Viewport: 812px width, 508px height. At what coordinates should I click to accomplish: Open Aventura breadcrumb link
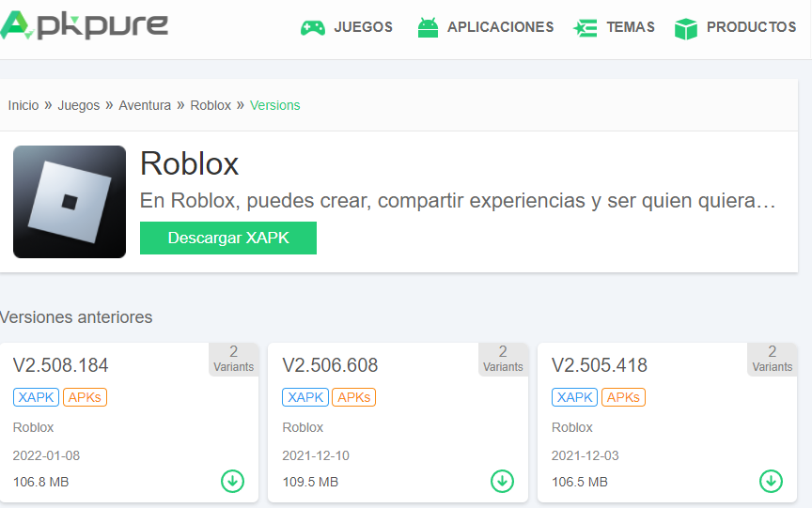coord(145,105)
